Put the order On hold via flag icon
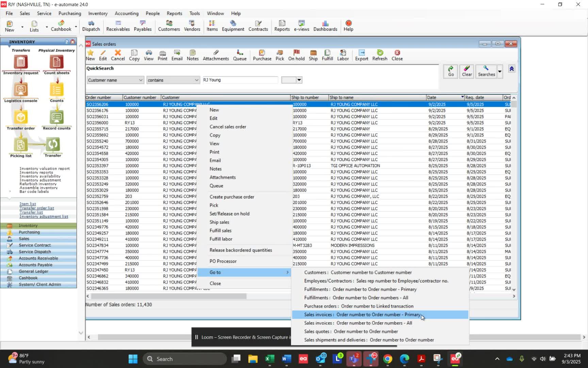This screenshot has width=588, height=368. [x=296, y=55]
